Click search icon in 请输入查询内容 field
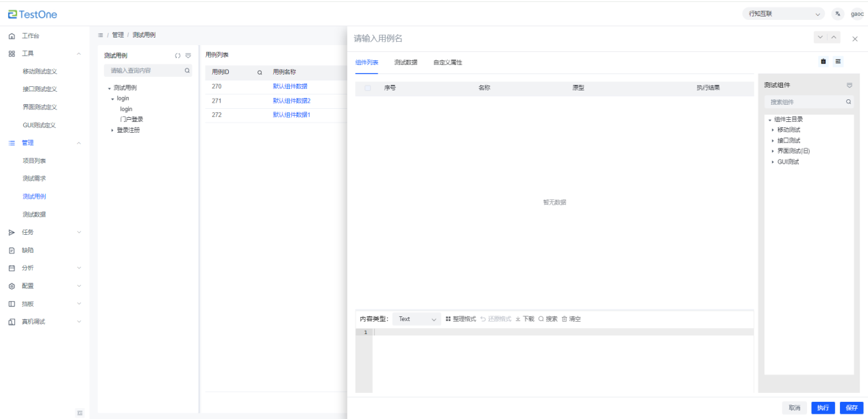Viewport: 868px width, 419px height. click(x=187, y=71)
